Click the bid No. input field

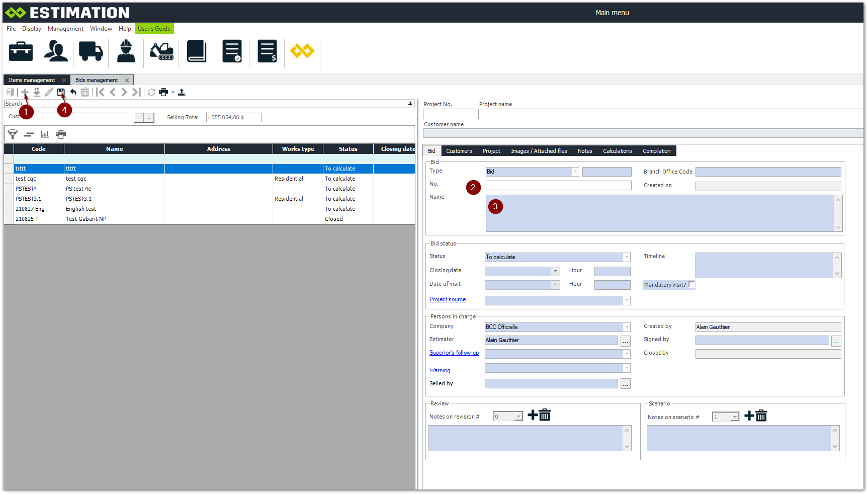tap(558, 185)
